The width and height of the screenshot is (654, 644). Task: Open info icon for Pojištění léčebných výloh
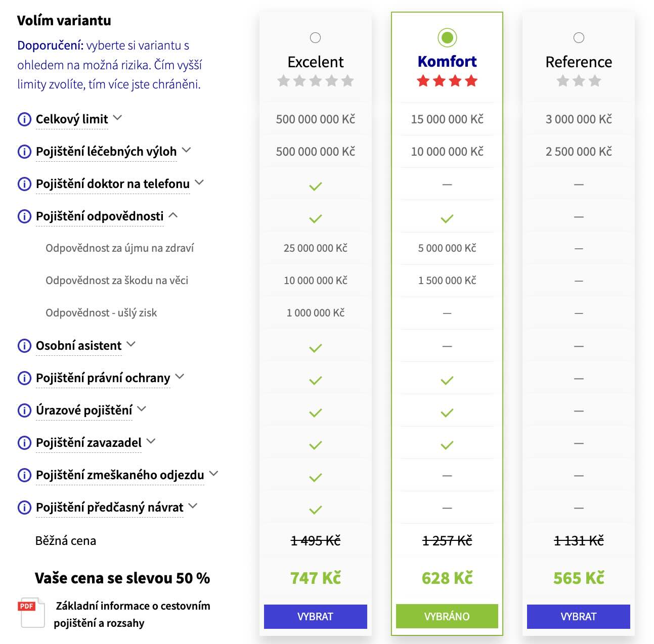click(x=24, y=152)
